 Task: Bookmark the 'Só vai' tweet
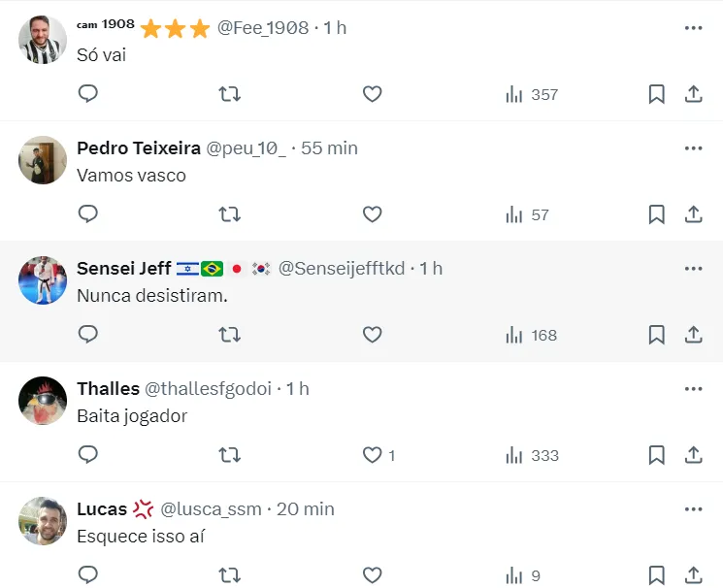[656, 94]
